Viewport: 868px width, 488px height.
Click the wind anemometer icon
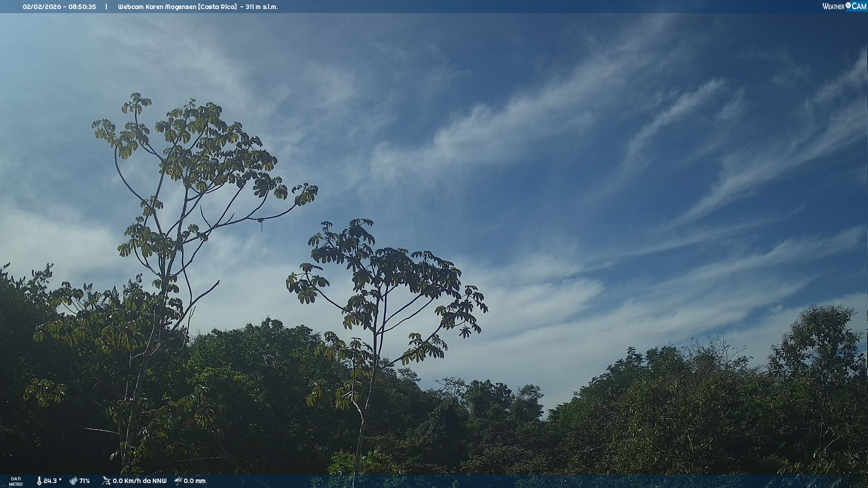106,481
